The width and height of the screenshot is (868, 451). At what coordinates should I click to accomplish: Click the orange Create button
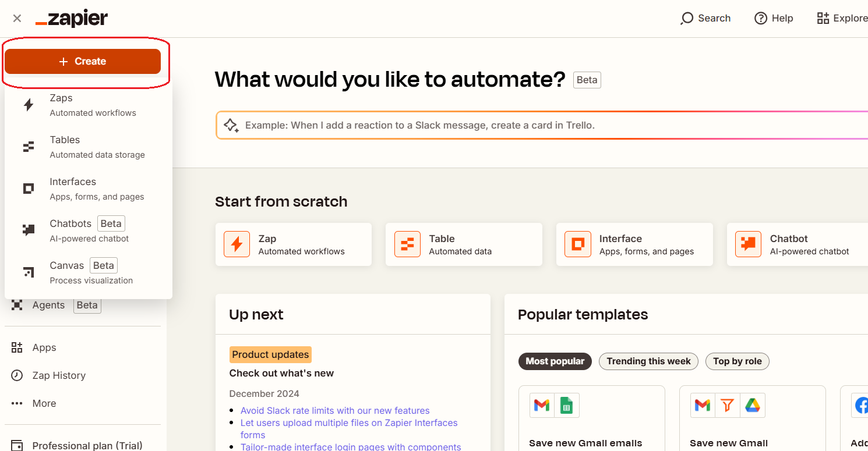click(x=83, y=61)
